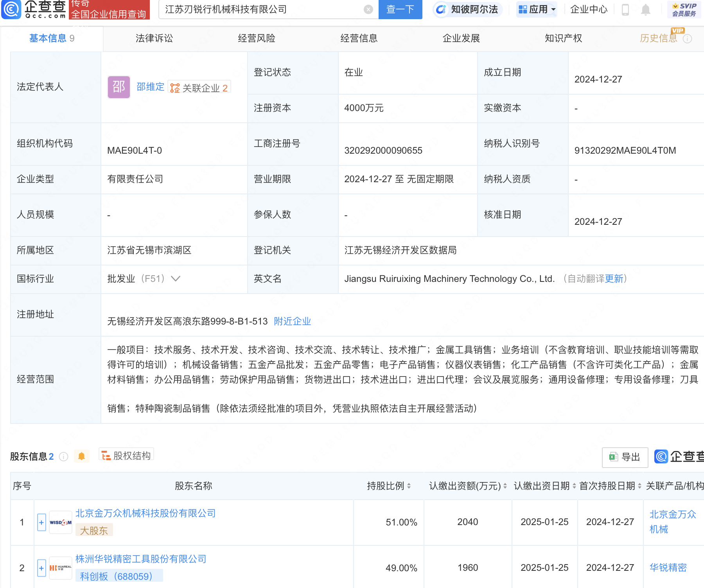This screenshot has width=704, height=588.
Task: Switch to the 知识产权 tab
Action: 563,38
